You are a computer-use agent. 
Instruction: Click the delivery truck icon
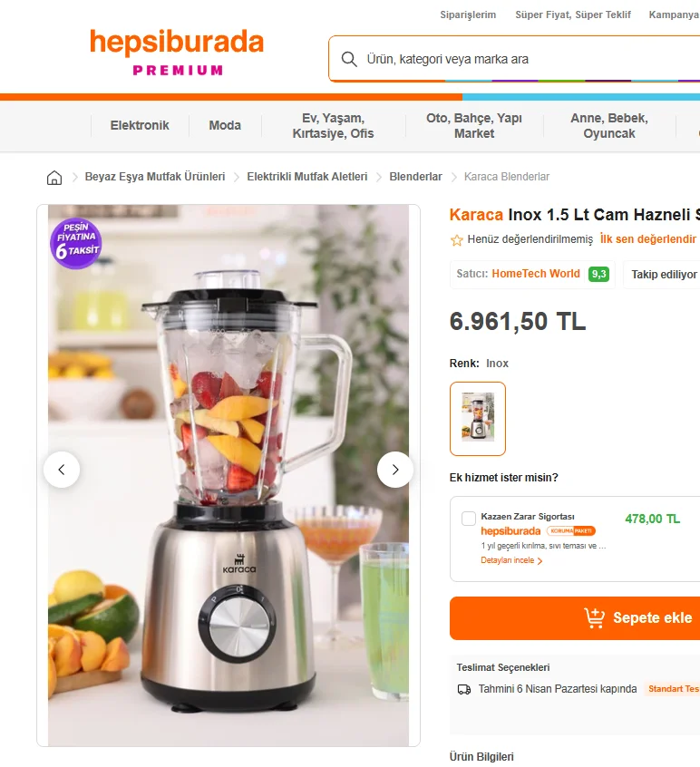(463, 689)
